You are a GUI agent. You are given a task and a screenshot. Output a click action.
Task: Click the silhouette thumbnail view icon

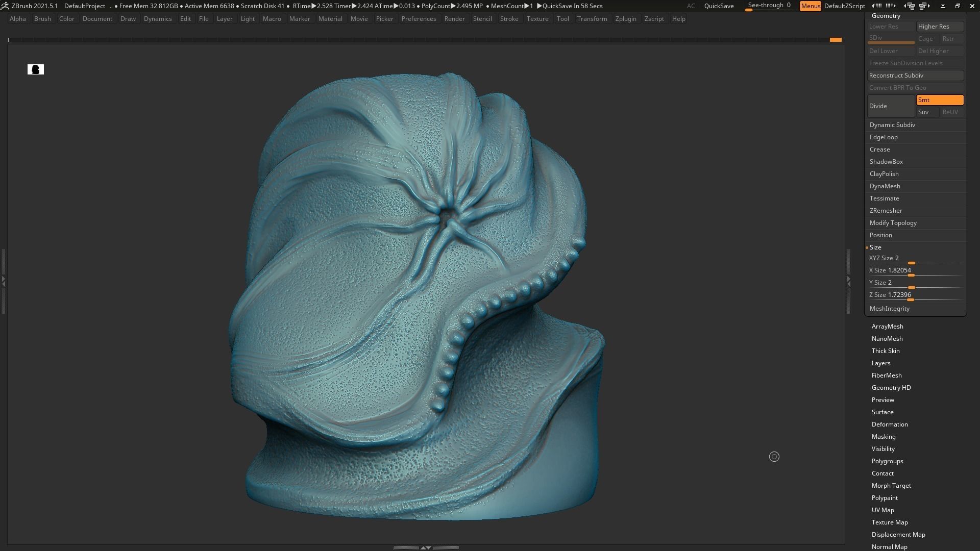coord(36,69)
